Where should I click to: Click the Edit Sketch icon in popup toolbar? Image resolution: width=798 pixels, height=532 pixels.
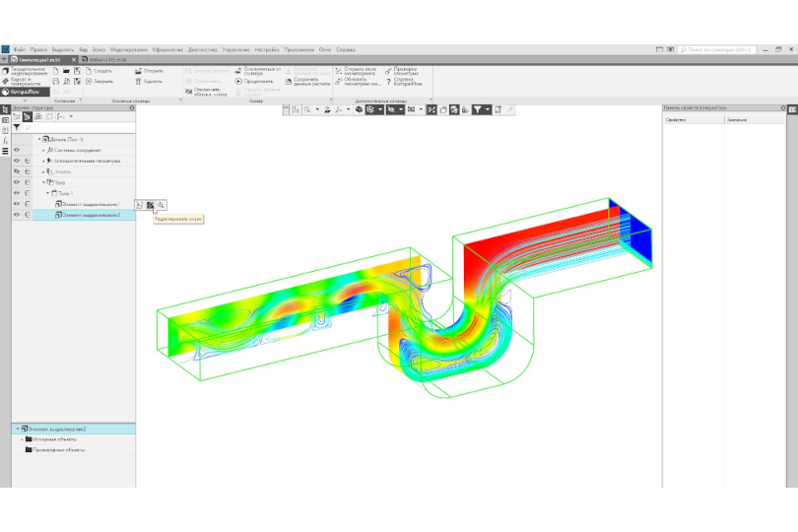[x=150, y=204]
